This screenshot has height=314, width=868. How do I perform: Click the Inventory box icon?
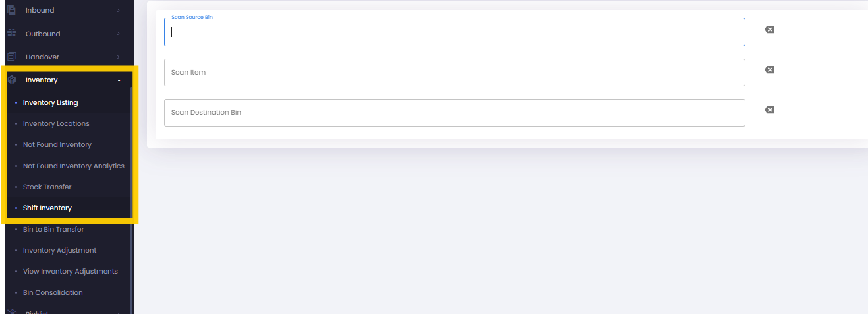point(11,80)
